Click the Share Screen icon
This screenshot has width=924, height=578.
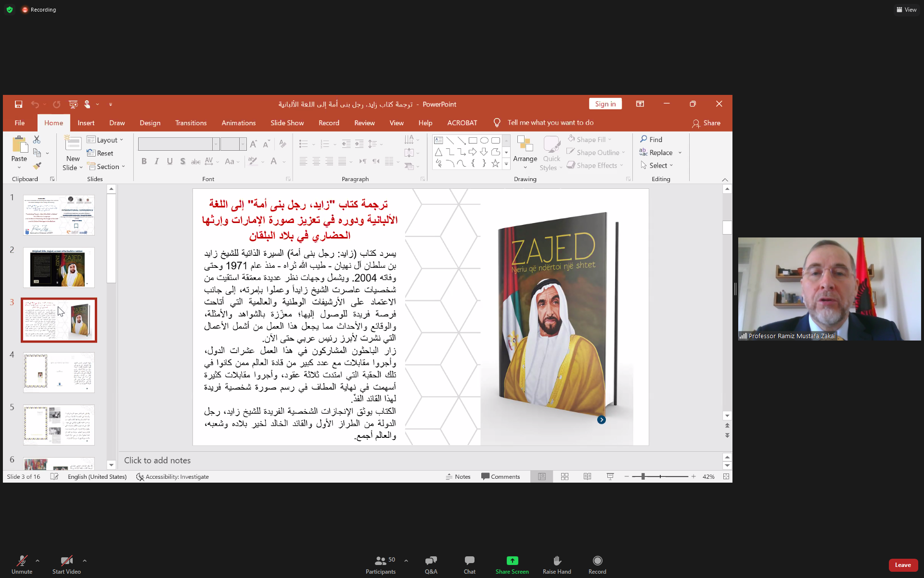point(512,561)
